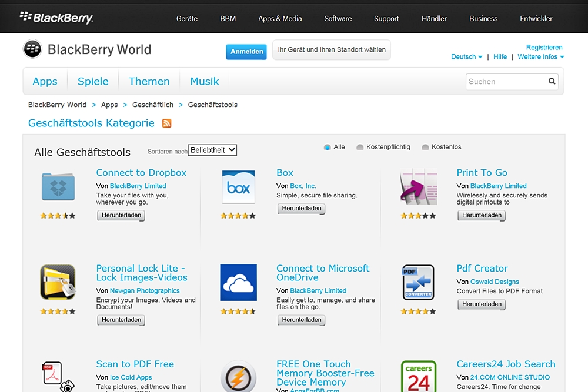Screen dimensions: 588x392
Task: Open the Connect to Dropbox title link
Action: [x=141, y=172]
